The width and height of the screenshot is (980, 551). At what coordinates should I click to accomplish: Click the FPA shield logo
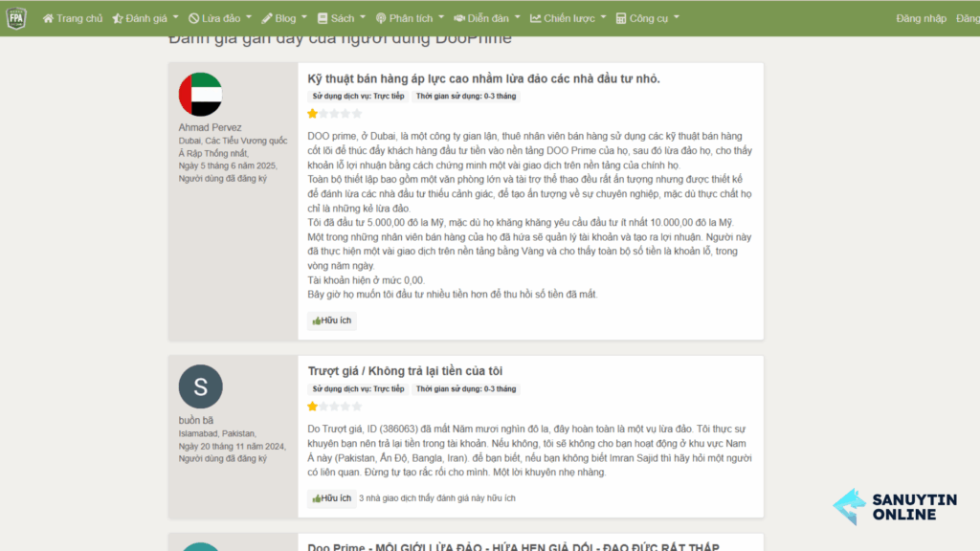[x=16, y=18]
